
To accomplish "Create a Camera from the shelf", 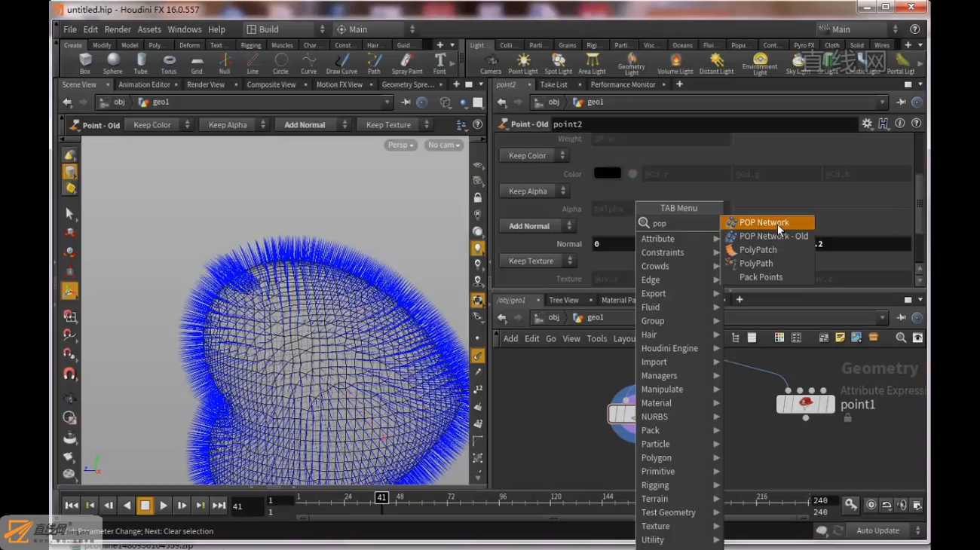I will pyautogui.click(x=491, y=63).
